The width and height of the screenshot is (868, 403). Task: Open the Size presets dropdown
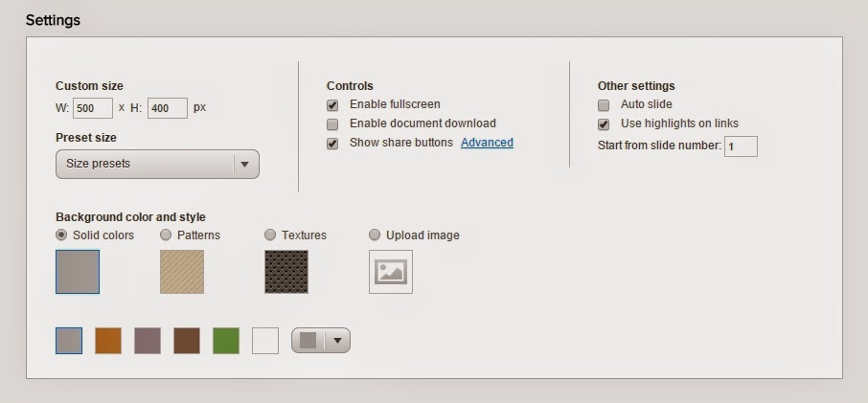pos(157,164)
